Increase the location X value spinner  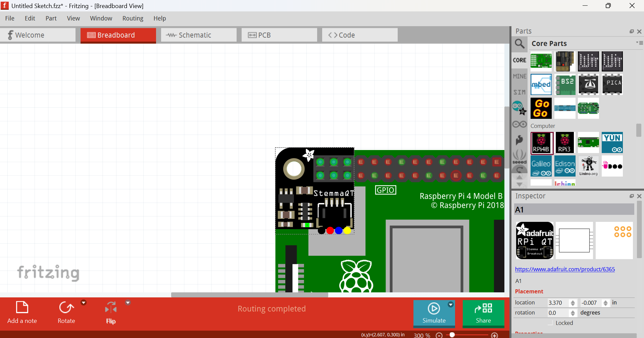(573, 301)
